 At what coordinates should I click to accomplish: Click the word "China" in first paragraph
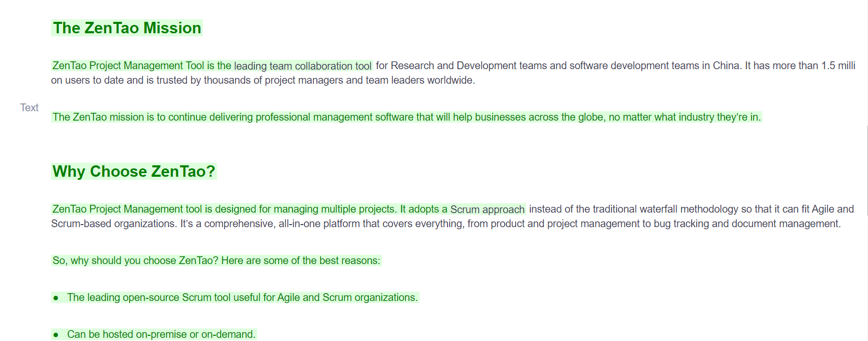point(726,66)
